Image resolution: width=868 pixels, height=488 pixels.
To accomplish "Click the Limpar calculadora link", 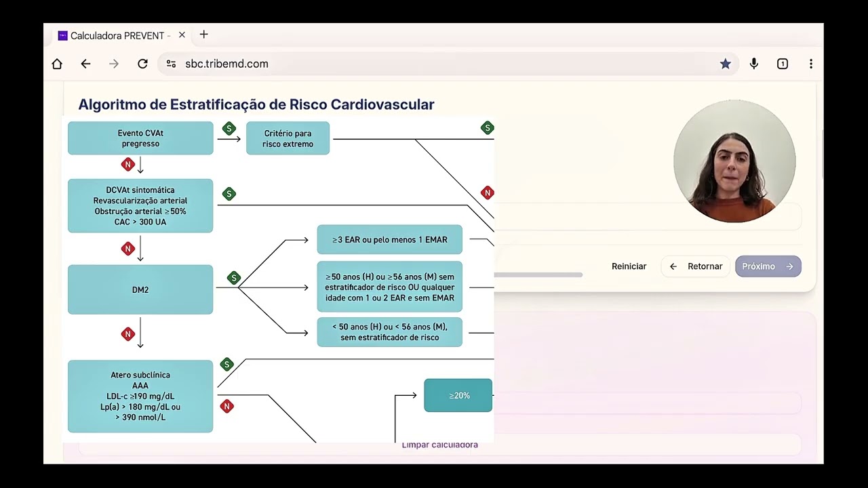I will [x=440, y=445].
